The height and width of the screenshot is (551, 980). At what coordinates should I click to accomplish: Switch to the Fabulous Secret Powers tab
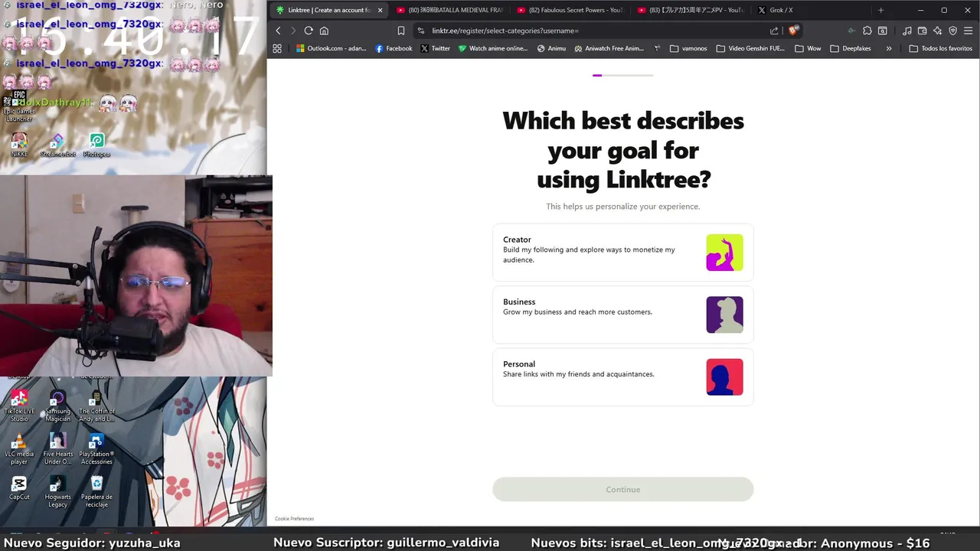click(x=570, y=10)
